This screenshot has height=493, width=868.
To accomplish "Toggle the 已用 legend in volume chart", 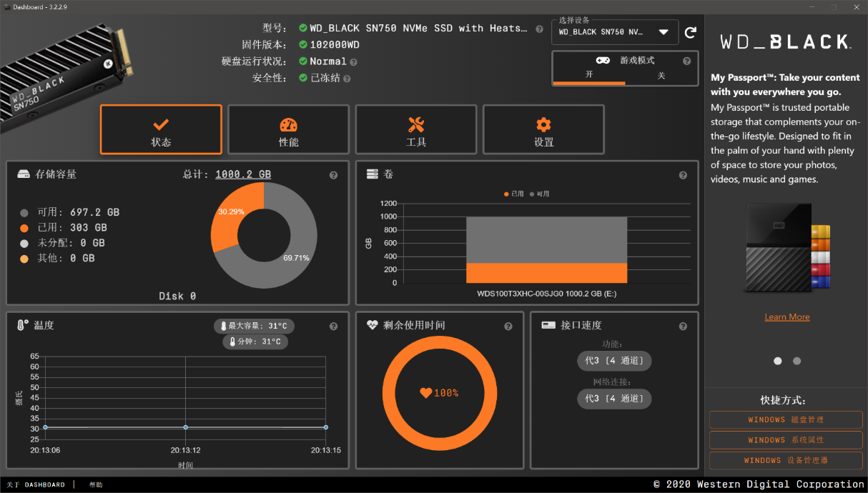I will [x=514, y=194].
